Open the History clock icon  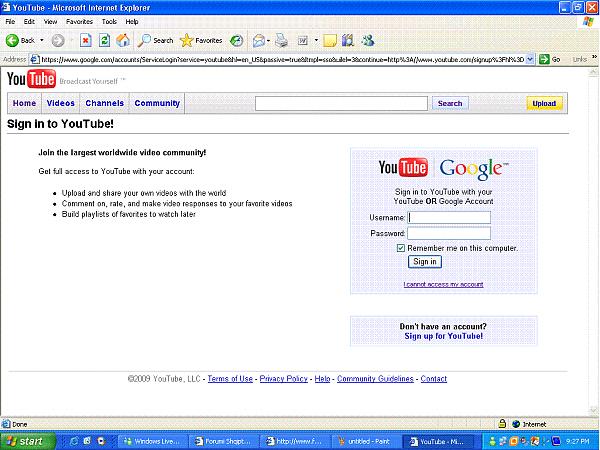pos(236,40)
